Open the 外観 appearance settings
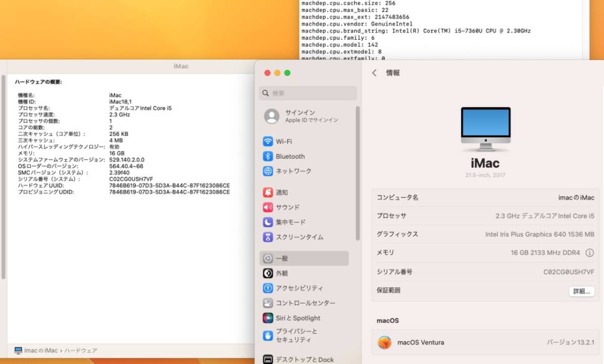The height and width of the screenshot is (364, 604). (304, 273)
